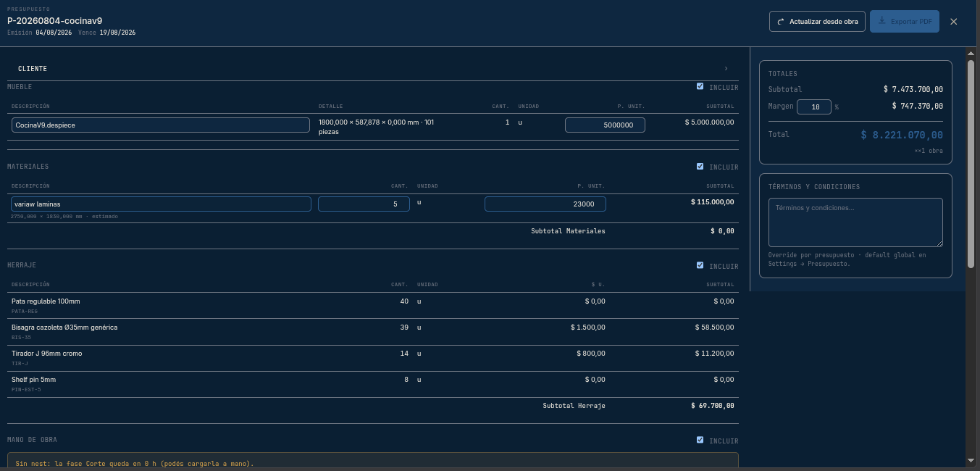Click the MANO DE OBRA section heading

tap(32, 440)
